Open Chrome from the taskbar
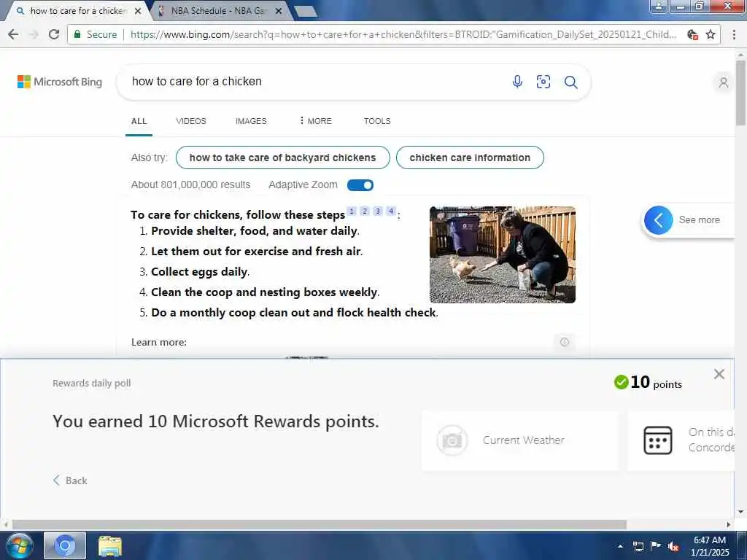 click(x=65, y=545)
